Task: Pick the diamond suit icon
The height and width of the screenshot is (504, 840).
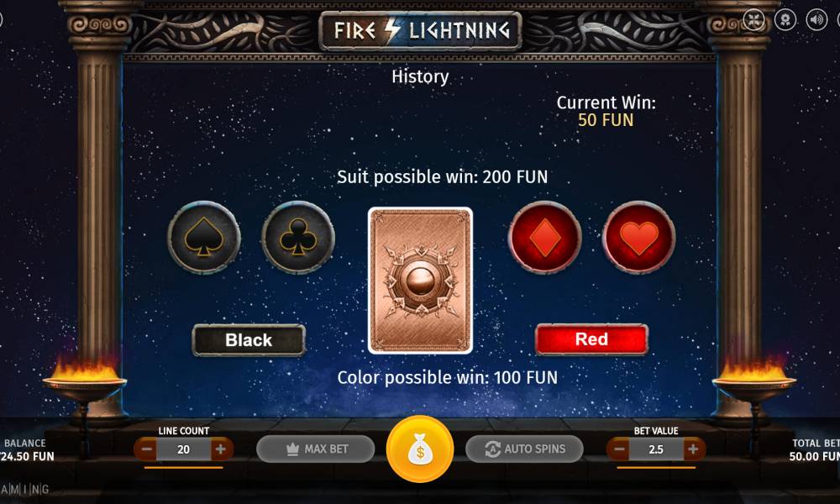Action: (545, 237)
